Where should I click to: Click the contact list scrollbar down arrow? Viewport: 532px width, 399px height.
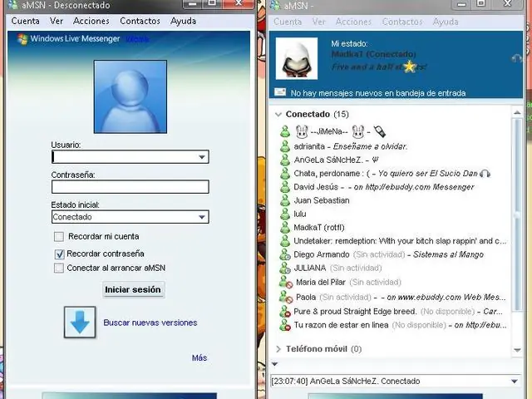517,350
